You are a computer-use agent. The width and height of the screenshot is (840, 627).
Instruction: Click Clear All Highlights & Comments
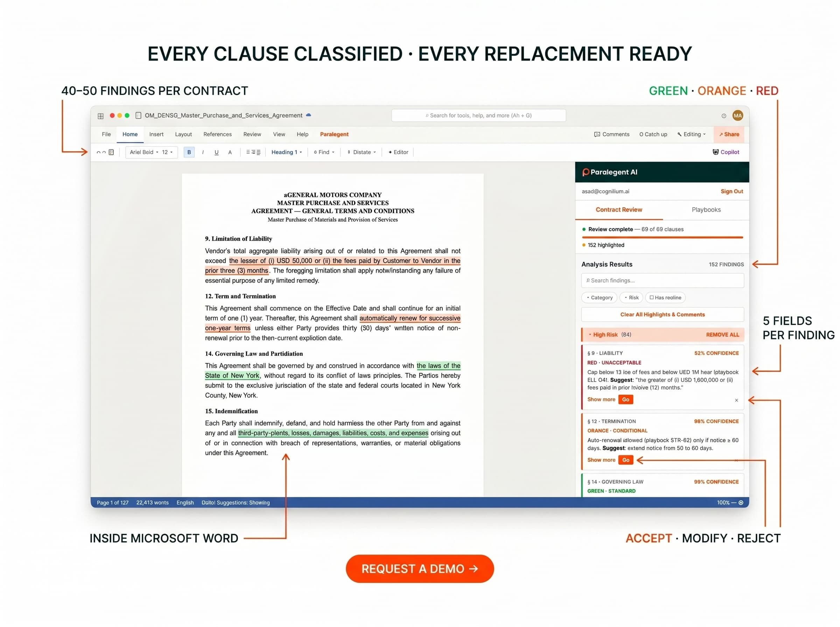pyautogui.click(x=662, y=315)
